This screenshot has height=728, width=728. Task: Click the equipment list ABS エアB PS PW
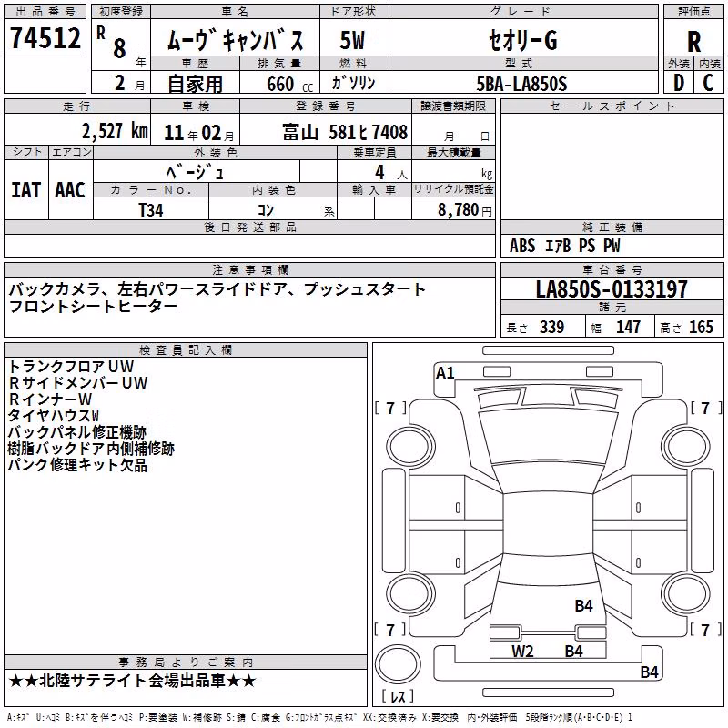point(564,246)
